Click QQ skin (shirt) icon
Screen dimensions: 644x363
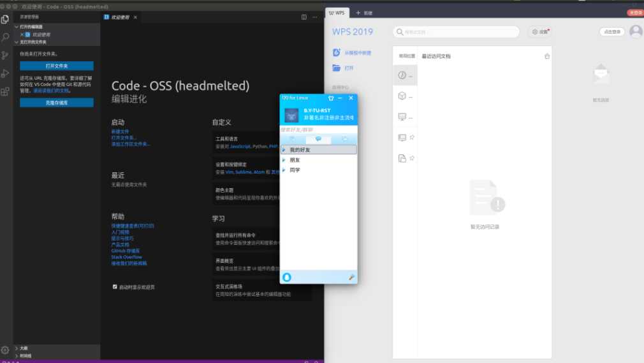[330, 98]
